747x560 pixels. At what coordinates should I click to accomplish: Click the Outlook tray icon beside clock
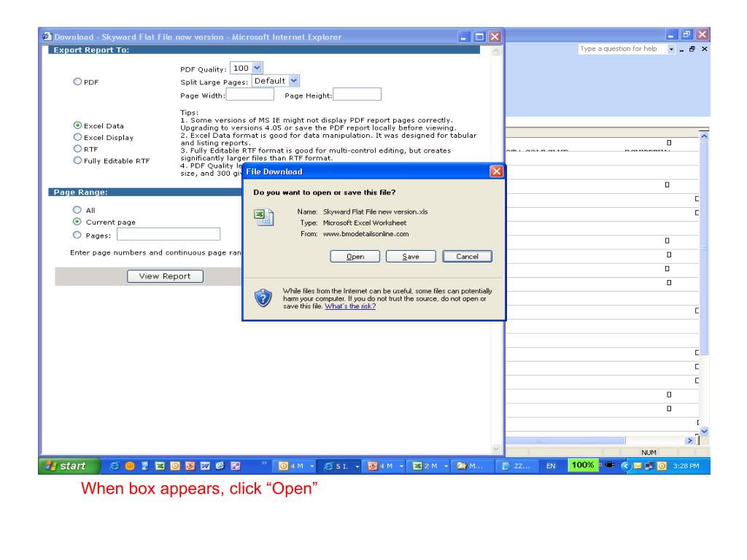662,466
